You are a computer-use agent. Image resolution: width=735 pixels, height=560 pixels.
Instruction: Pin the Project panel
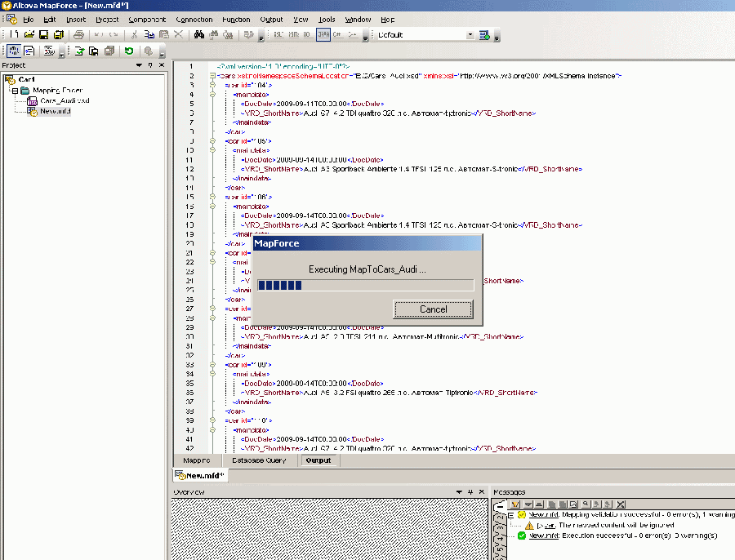(150, 65)
